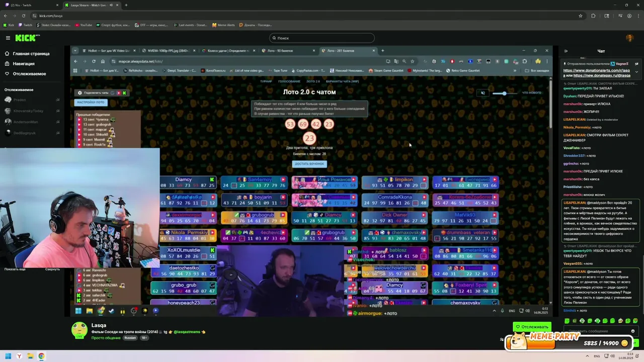Open the Все закладки folder

[537, 70]
